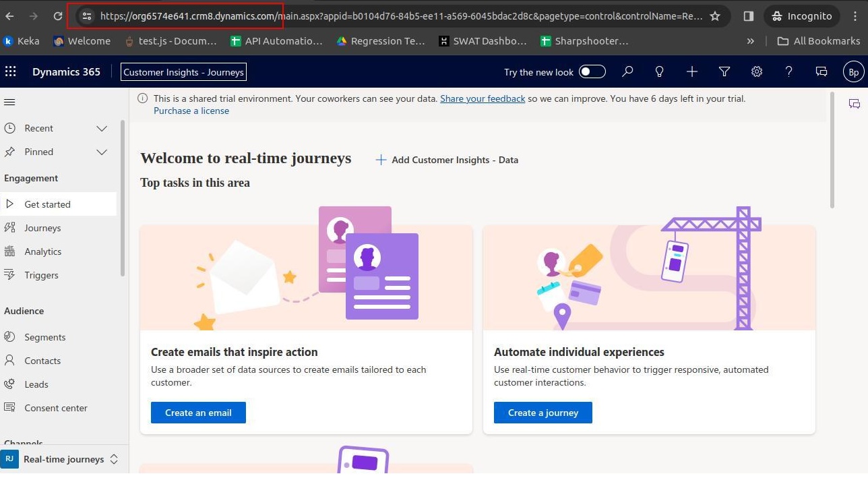Screen dimensions: 868x478
Task: Open the Bp user account avatar
Action: click(x=853, y=71)
